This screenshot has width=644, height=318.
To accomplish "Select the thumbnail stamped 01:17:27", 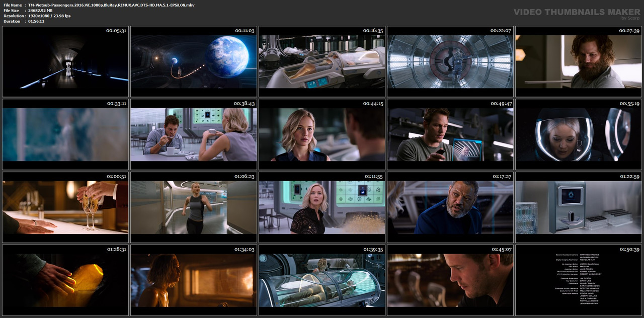I will [450, 207].
